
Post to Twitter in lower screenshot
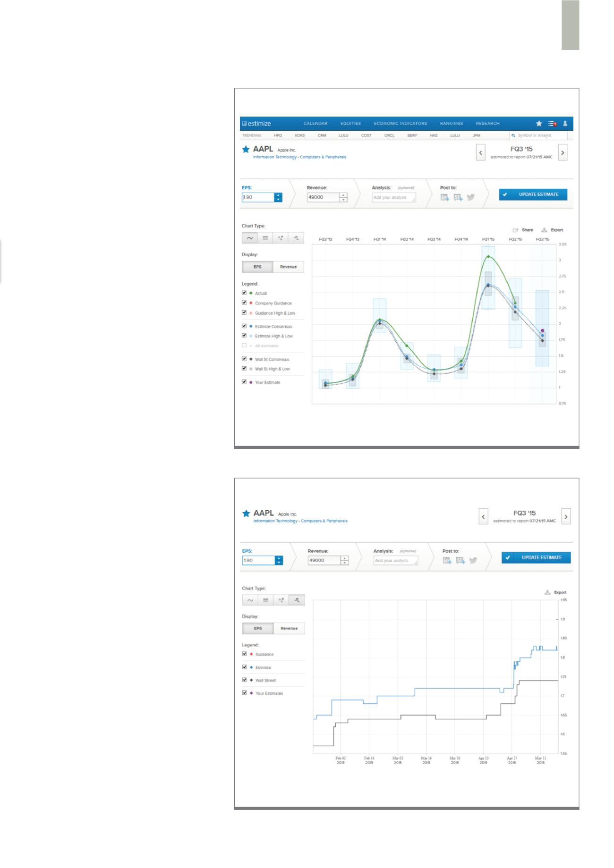[x=473, y=560]
